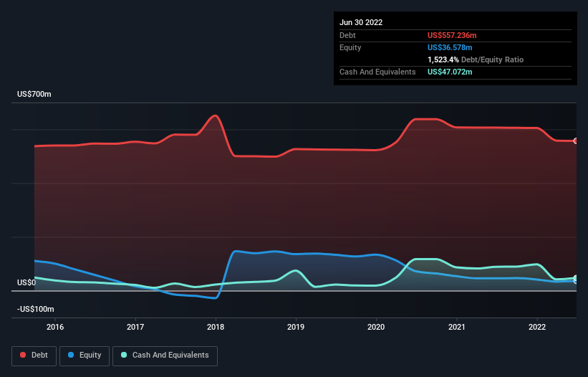Image resolution: width=588 pixels, height=377 pixels.
Task: Toggle the Debt series legend button
Action: pos(34,355)
